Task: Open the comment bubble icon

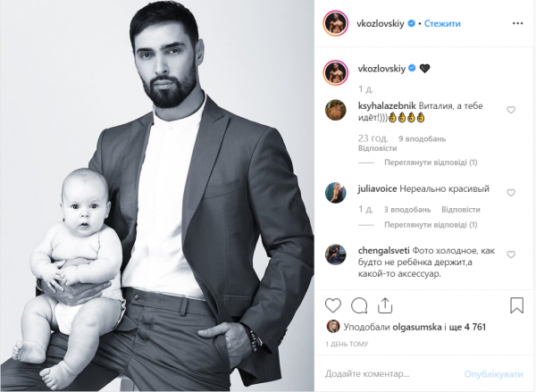Action: (359, 305)
